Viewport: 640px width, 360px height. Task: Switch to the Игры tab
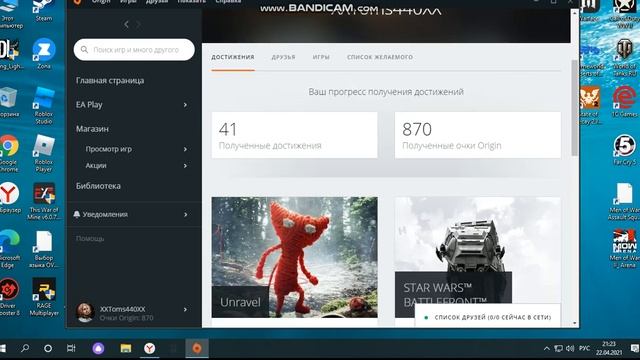coord(321,57)
